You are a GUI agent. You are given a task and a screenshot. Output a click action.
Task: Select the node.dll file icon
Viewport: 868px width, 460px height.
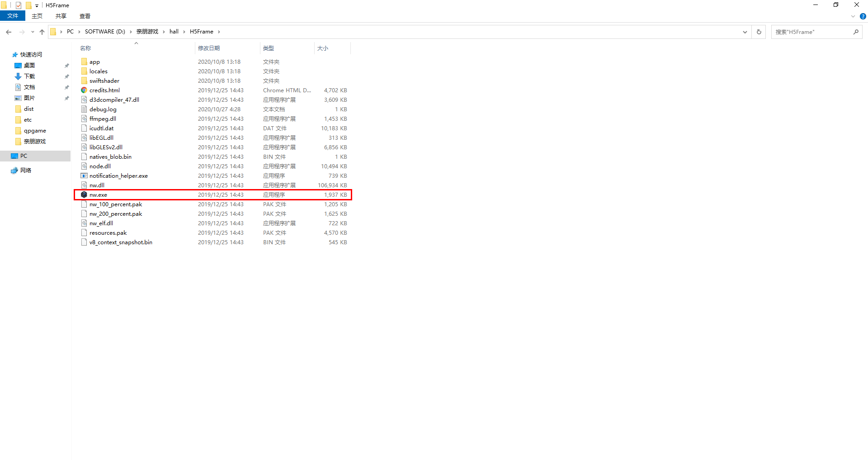tap(84, 166)
